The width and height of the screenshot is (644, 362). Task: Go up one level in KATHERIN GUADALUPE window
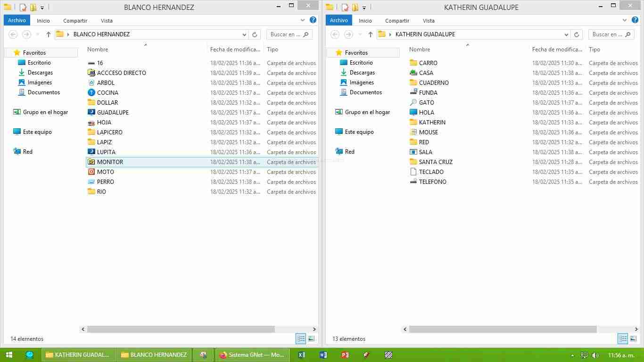point(370,34)
